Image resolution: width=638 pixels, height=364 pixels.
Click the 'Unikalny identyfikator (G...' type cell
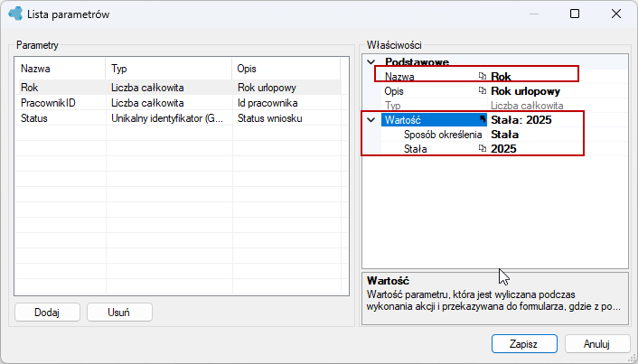pyautogui.click(x=167, y=118)
